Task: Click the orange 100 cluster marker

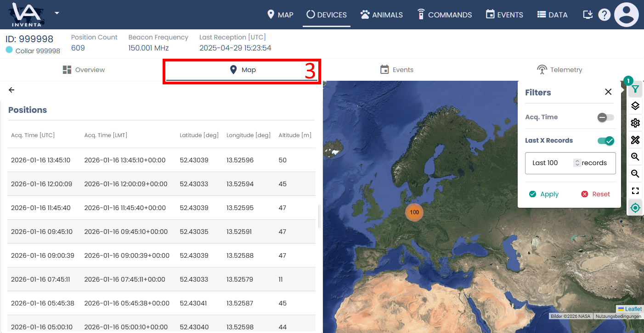Action: click(x=414, y=212)
